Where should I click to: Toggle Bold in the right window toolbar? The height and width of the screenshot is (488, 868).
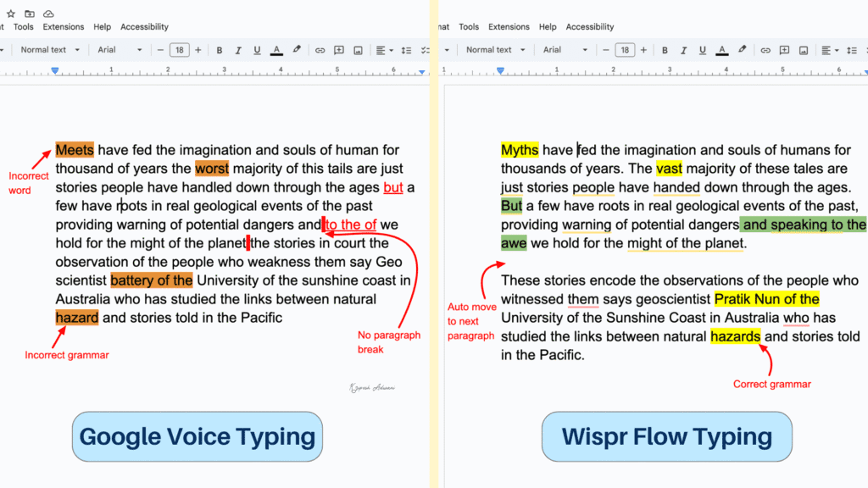click(x=665, y=50)
